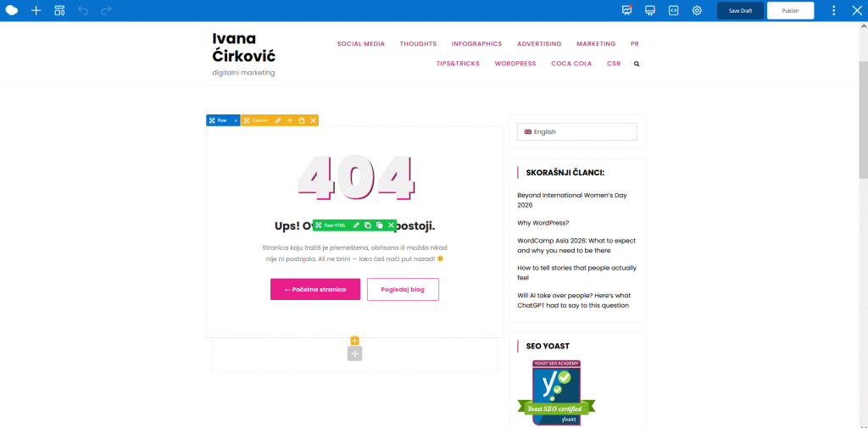
Task: Click the Početna stranica pink button
Action: point(315,289)
